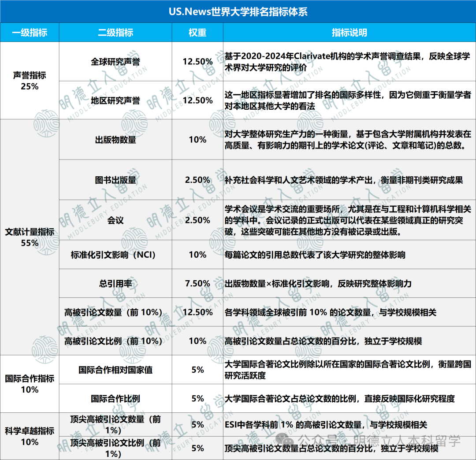
Task: Click the 二级指标 column header
Action: pos(115,32)
